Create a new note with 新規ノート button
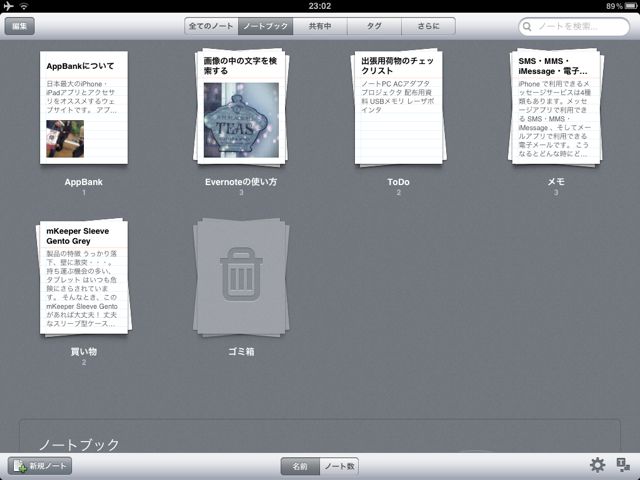 point(40,466)
